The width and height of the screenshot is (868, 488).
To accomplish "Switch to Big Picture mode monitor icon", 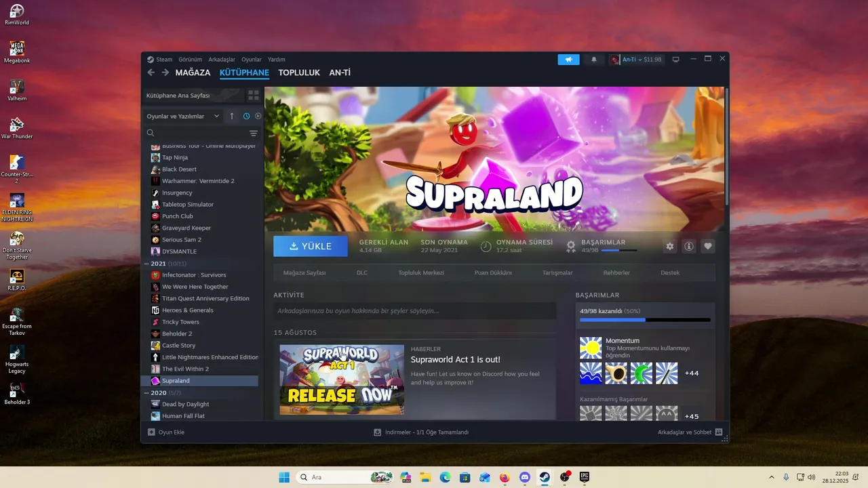I will [x=675, y=60].
